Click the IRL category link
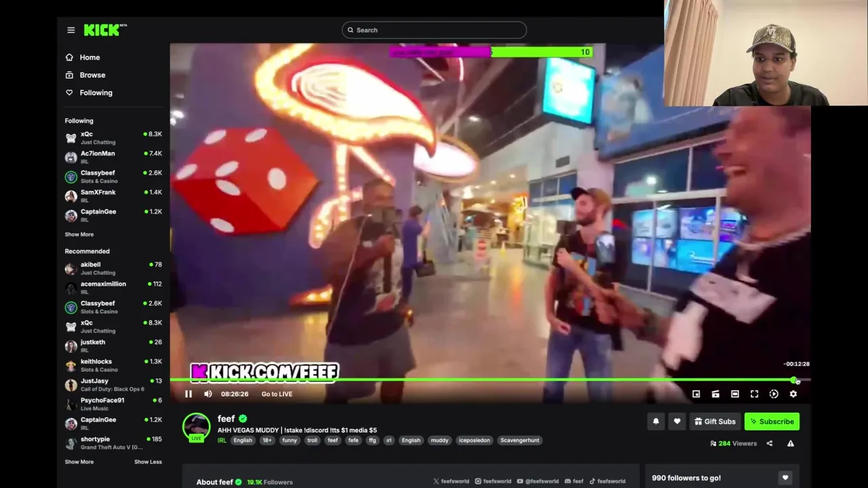 222,441
